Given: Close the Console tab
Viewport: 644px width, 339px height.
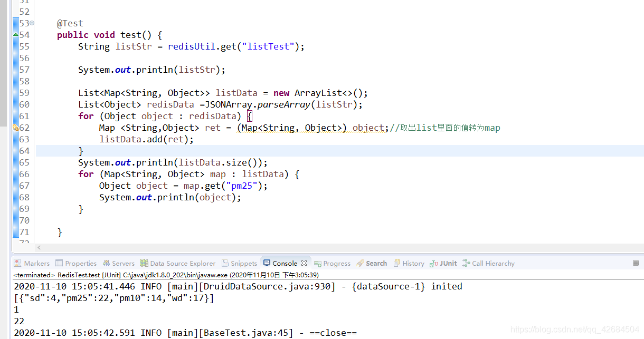Looking at the screenshot, I should [x=304, y=263].
